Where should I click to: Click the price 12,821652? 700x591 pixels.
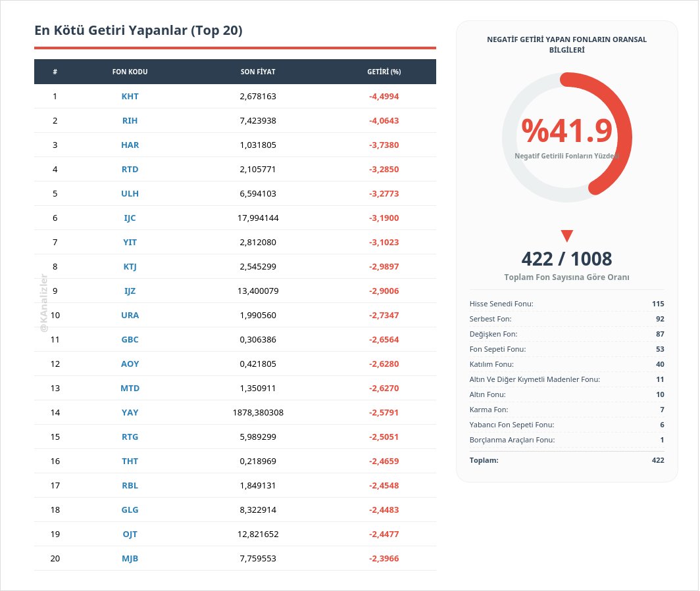point(258,534)
